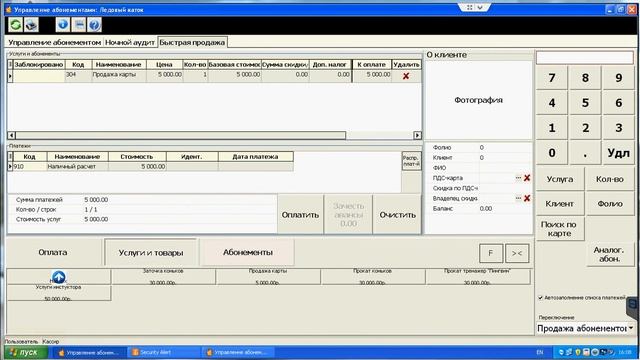Open the Переключение dropdown Продажа абонементов
The height and width of the screenshot is (360, 640).
pyautogui.click(x=585, y=328)
